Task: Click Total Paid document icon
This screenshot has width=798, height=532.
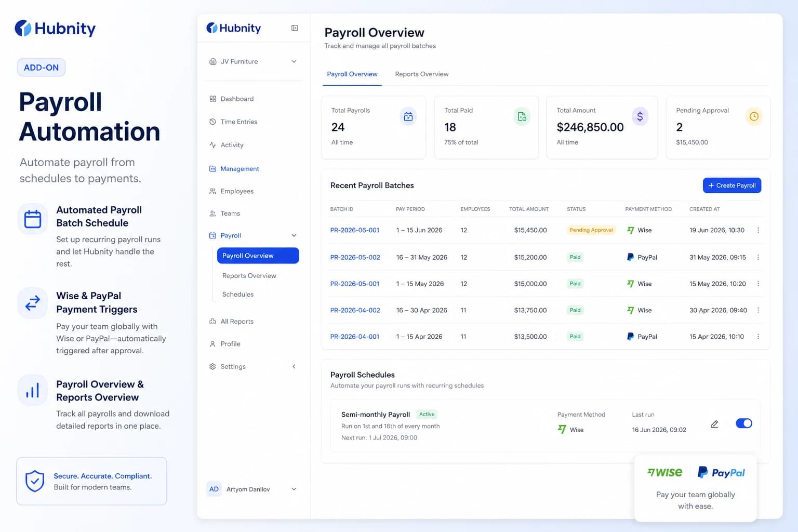Action: (x=522, y=116)
